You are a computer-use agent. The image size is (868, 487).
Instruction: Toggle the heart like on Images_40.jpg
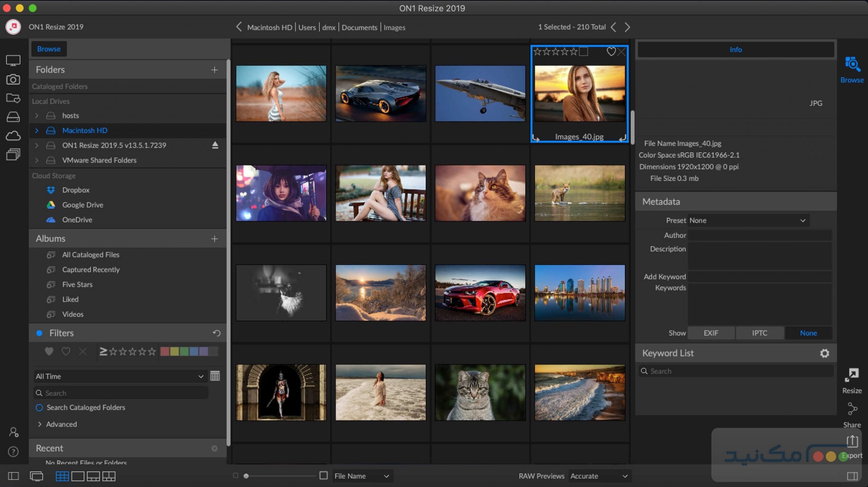611,52
